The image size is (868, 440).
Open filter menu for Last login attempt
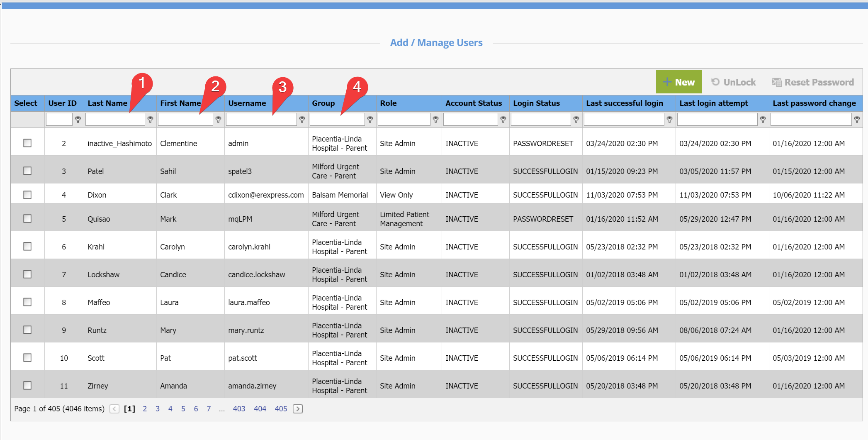[x=763, y=120]
